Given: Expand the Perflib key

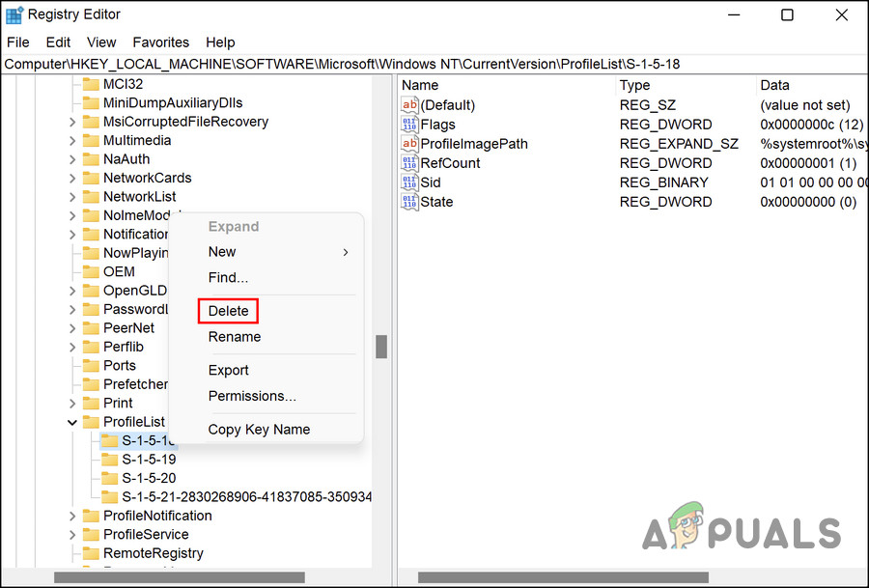Looking at the screenshot, I should coord(72,348).
